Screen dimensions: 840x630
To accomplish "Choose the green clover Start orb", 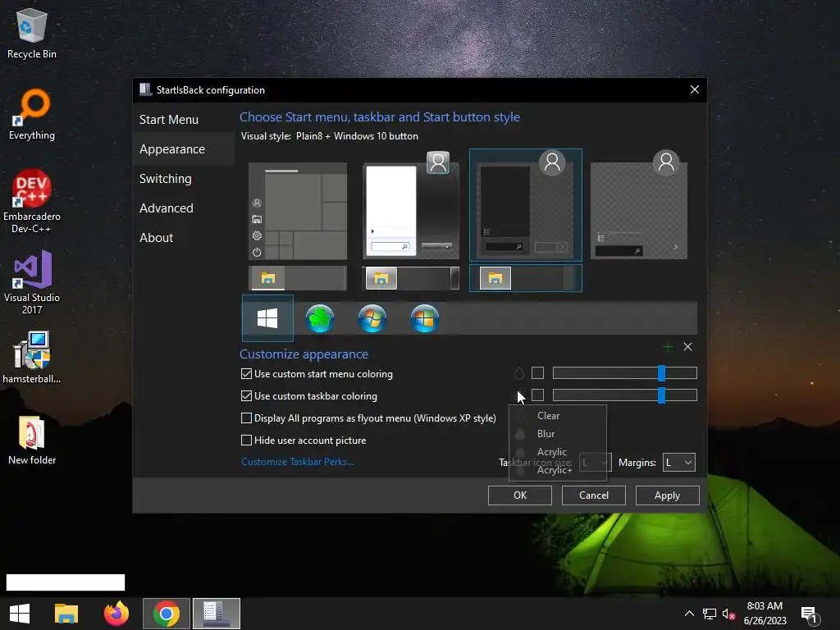I will 320,318.
